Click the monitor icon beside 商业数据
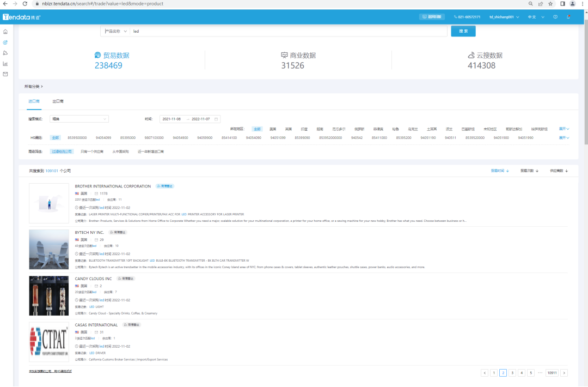Screen dimensions: 588x387 284,55
